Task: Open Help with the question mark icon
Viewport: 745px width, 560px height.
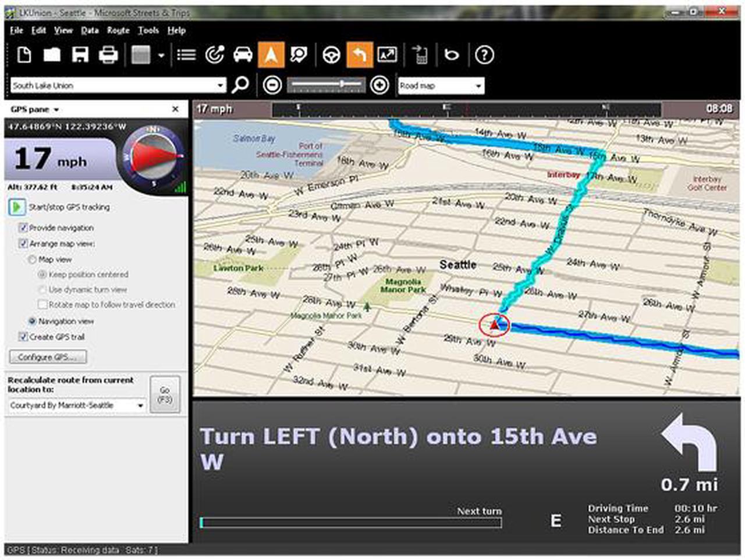Action: coord(484,55)
